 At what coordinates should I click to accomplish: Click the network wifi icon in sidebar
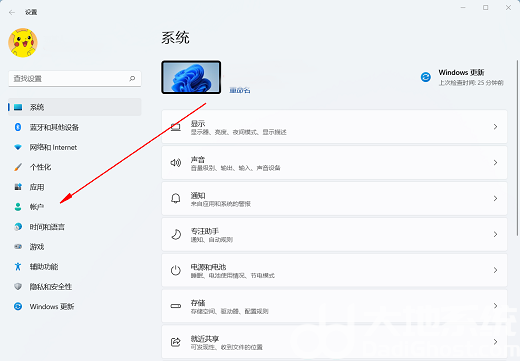pyautogui.click(x=18, y=147)
